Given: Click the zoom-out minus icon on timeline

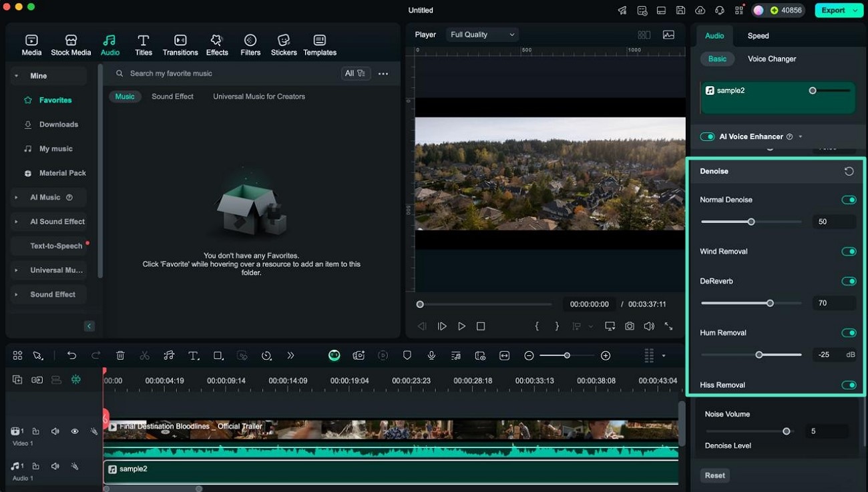Looking at the screenshot, I should point(529,356).
